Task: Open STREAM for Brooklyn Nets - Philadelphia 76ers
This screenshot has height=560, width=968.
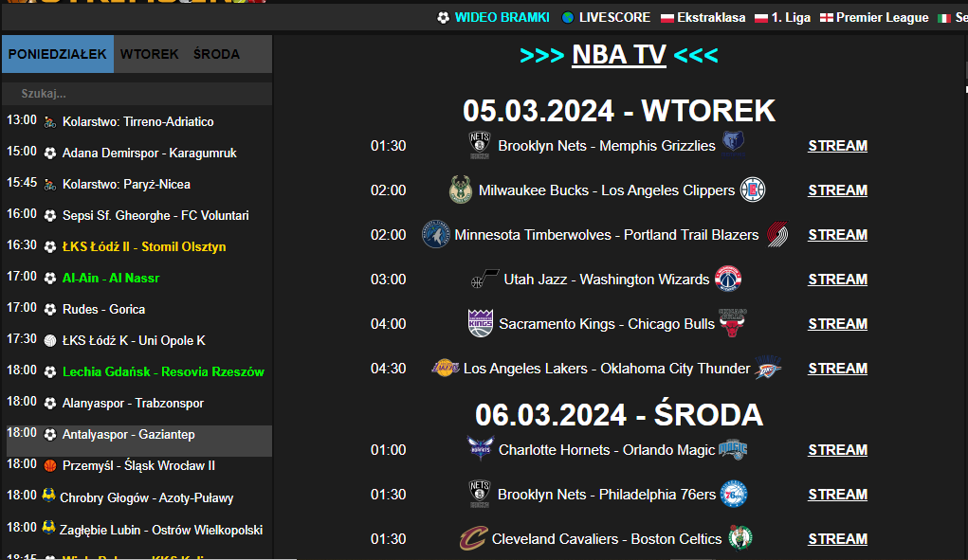Action: pyautogui.click(x=838, y=495)
